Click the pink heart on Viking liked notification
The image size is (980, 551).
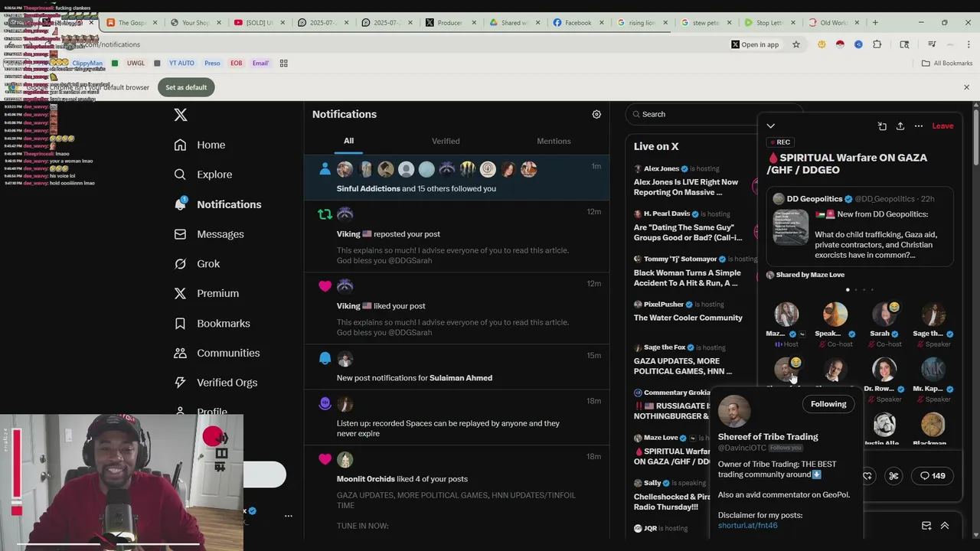(x=325, y=286)
